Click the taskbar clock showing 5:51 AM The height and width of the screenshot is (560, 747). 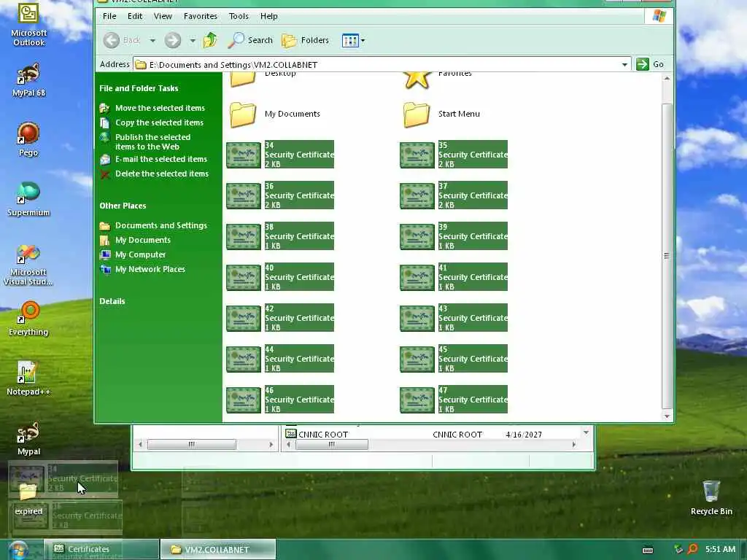(720, 549)
